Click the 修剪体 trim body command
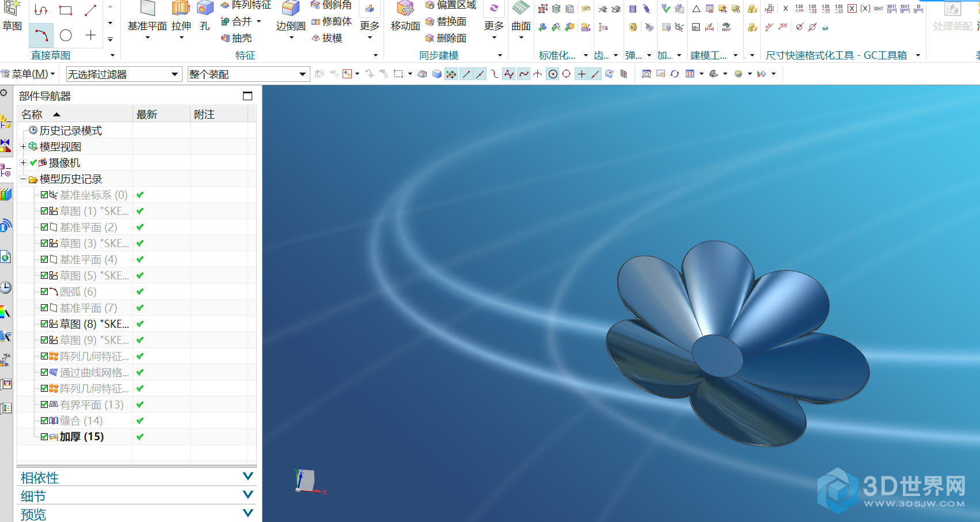This screenshot has height=522, width=980. 331,22
